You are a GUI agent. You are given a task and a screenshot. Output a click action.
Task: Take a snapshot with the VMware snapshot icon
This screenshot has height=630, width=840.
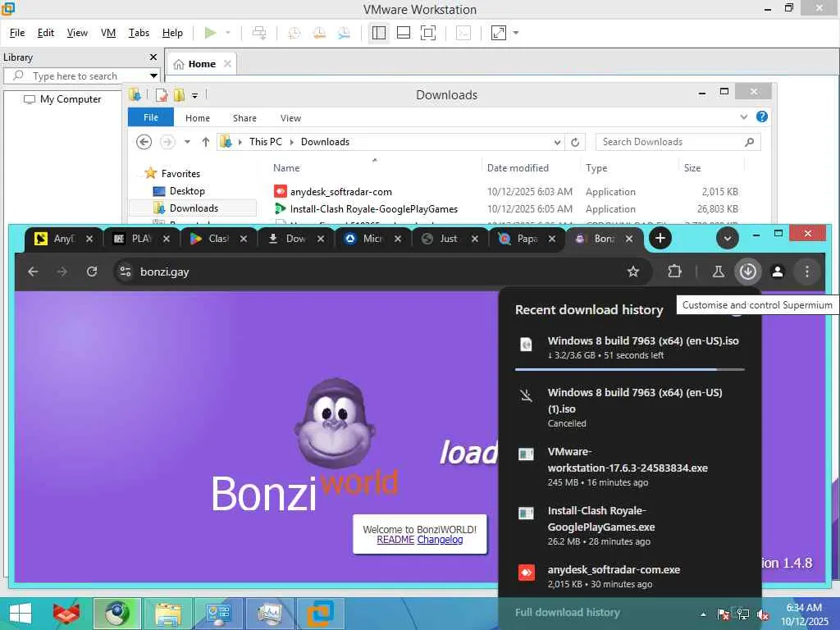[x=294, y=33]
